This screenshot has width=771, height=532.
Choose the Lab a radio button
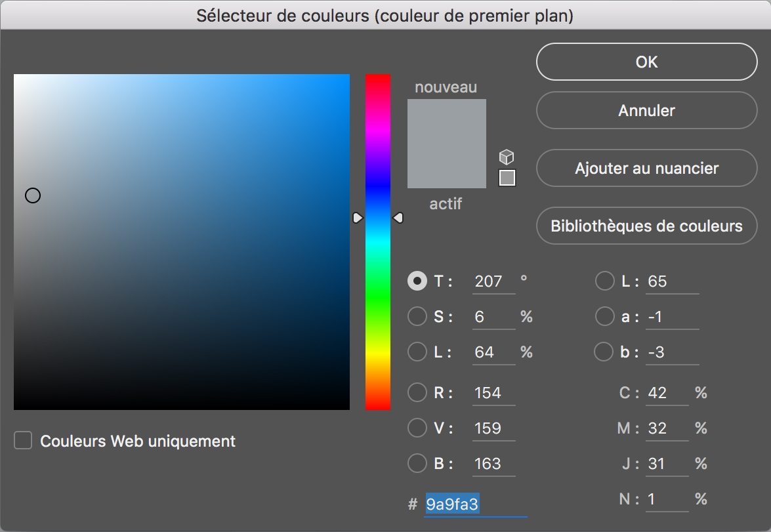point(604,317)
